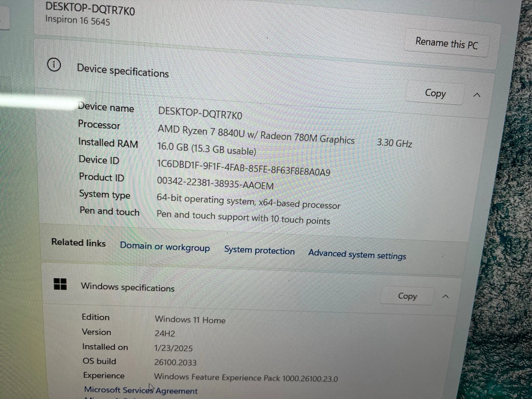
Task: Select the Device name value DESKTOP-DQTR7K0
Action: point(200,113)
